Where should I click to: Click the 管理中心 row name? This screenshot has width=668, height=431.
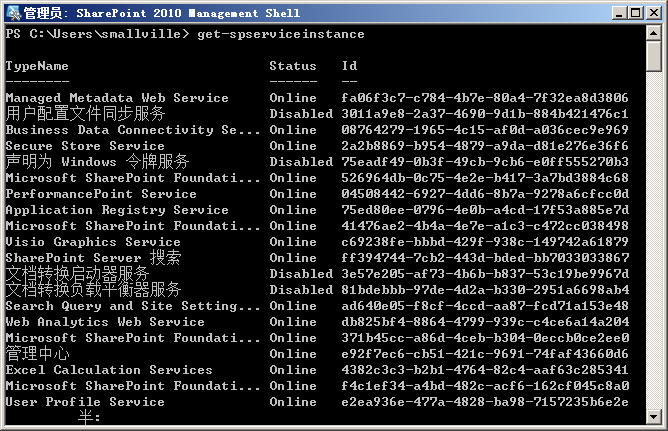click(x=37, y=353)
